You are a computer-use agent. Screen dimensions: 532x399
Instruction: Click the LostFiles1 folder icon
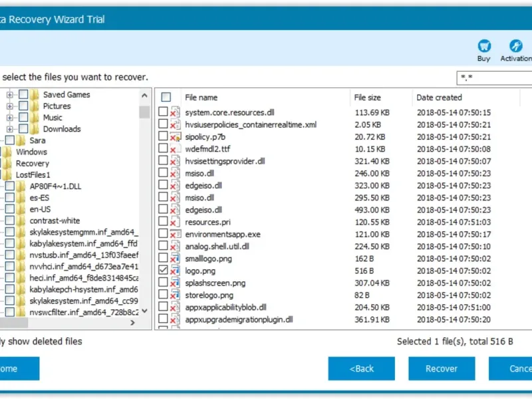(x=7, y=175)
